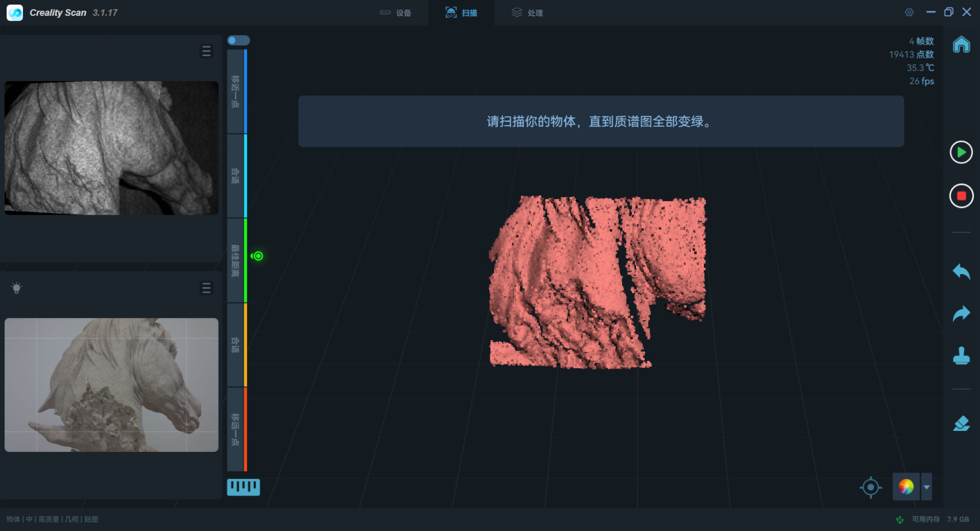
Task: Click the 35.3 ℃ temperature readout
Action: tap(920, 68)
